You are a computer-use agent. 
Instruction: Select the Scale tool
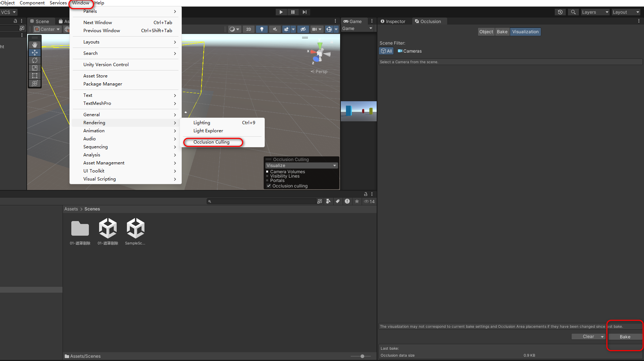coord(35,68)
